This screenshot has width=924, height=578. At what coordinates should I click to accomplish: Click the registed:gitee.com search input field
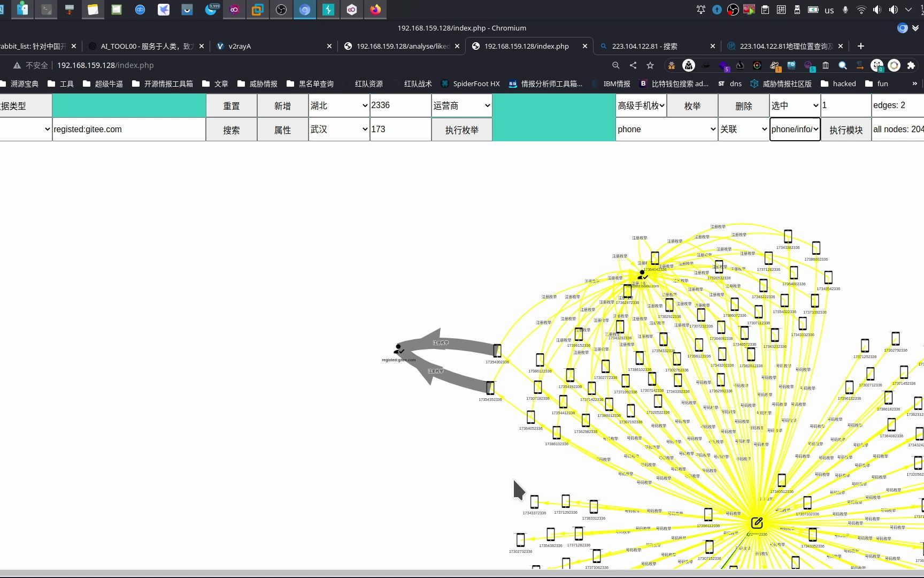coord(129,130)
